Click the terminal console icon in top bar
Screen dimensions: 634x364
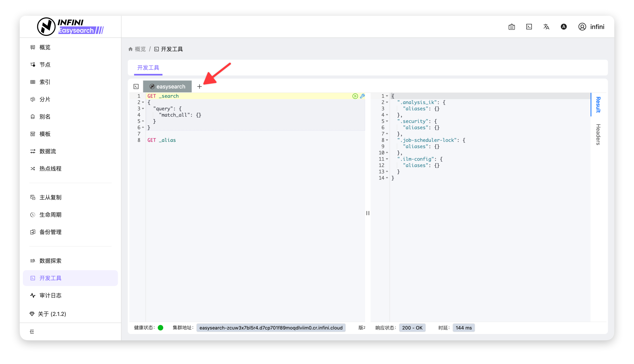529,27
